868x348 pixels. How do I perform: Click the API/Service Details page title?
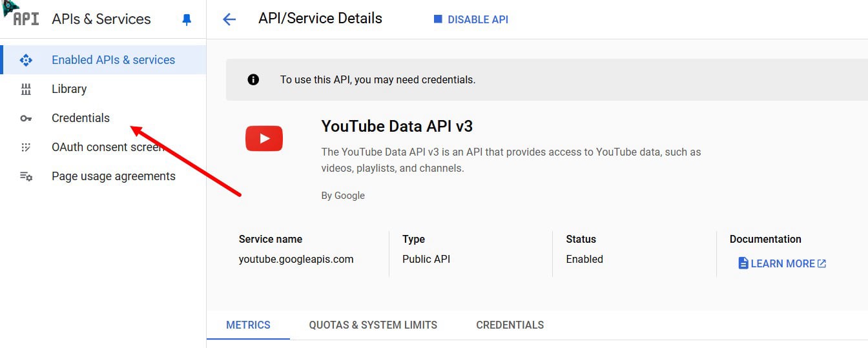pyautogui.click(x=320, y=19)
